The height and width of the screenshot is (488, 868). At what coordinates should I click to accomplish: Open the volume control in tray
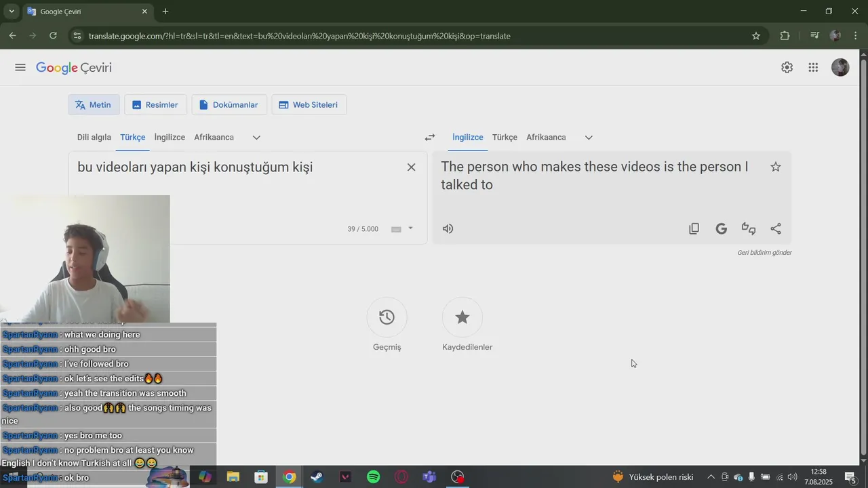792,477
